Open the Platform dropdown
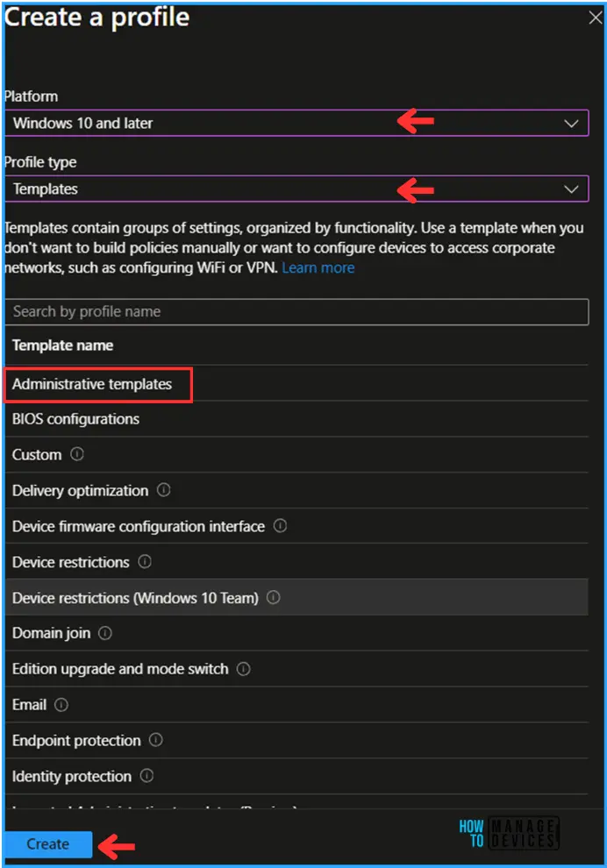 [296, 124]
